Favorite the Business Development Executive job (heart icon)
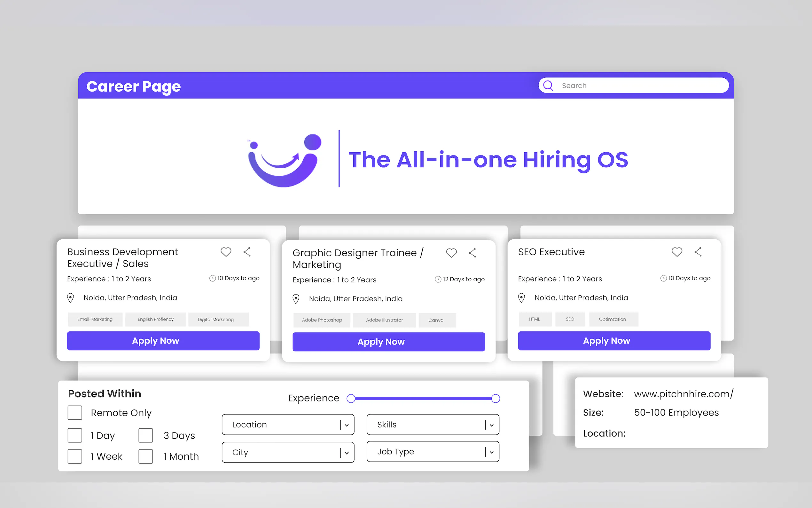 coord(226,252)
